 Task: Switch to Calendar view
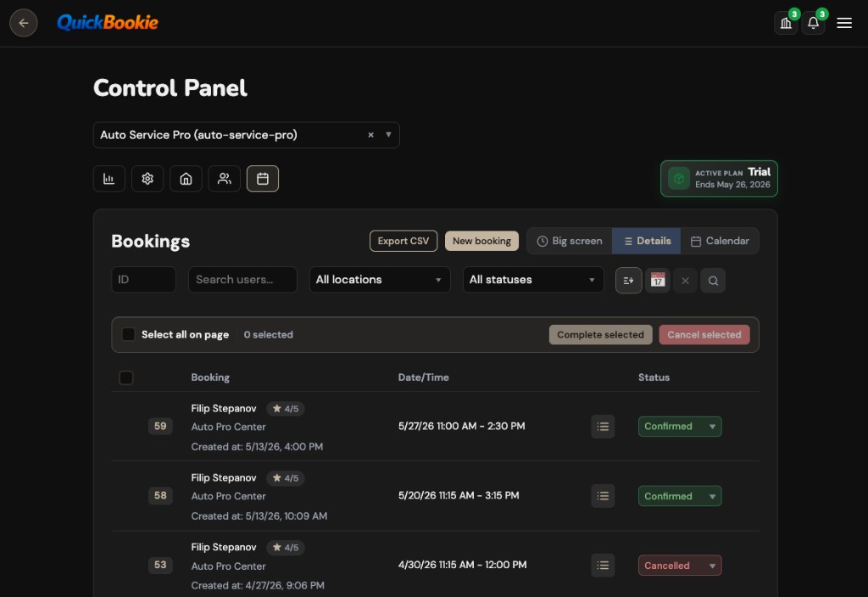coord(720,241)
